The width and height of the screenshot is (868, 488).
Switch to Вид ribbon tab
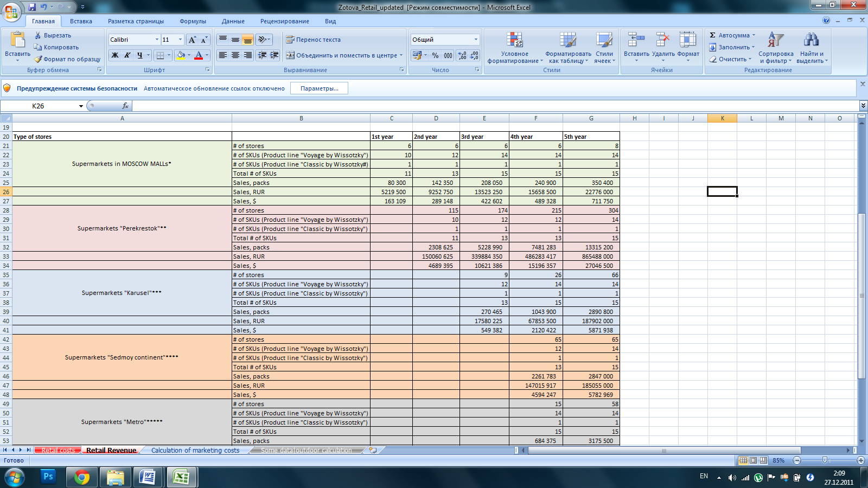(x=330, y=21)
